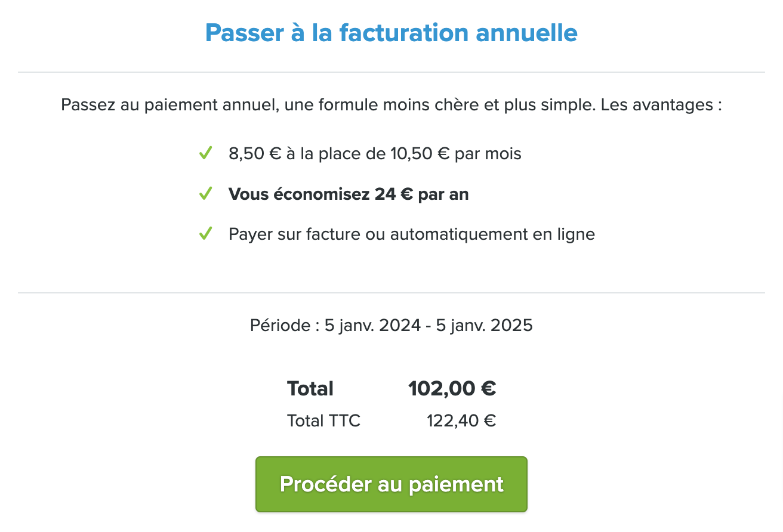Image resolution: width=783 pixels, height=532 pixels.
Task: Click the bold Vous économisez 24 € par an text
Action: coord(349,194)
